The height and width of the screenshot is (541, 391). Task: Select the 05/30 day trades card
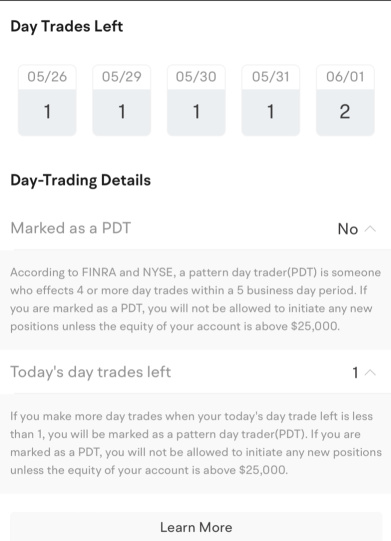[196, 100]
